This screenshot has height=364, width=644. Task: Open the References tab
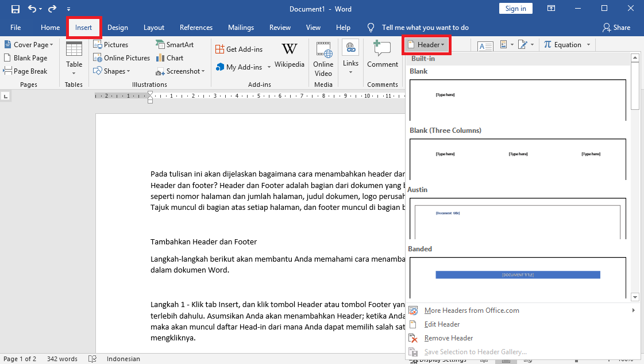(196, 28)
